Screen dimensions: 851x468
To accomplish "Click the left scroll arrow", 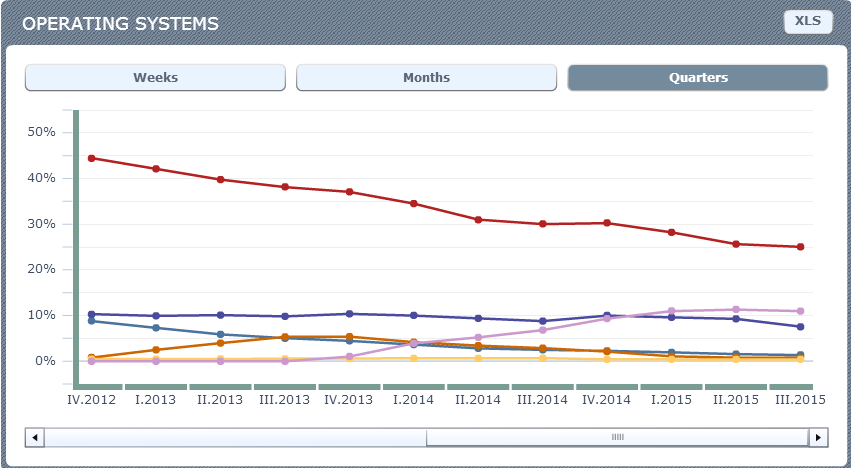I will (x=34, y=438).
